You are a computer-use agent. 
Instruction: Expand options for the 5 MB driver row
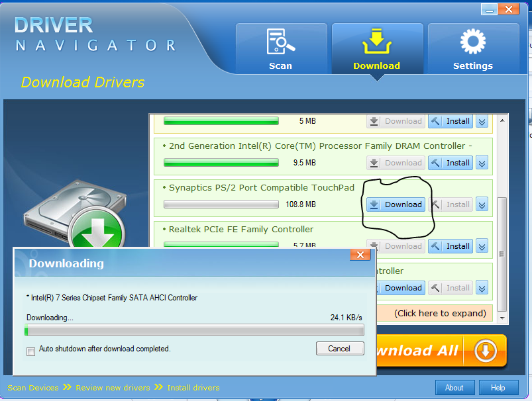point(482,121)
